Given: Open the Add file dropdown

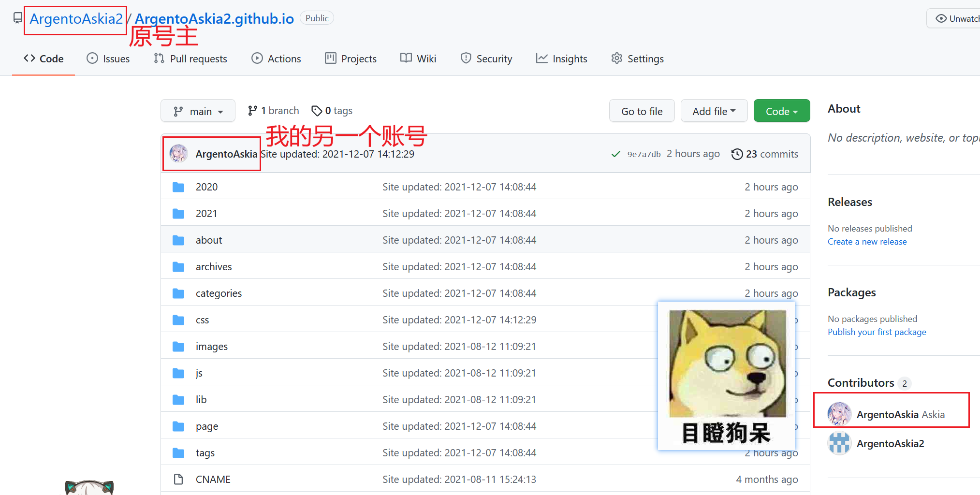Looking at the screenshot, I should (x=714, y=111).
